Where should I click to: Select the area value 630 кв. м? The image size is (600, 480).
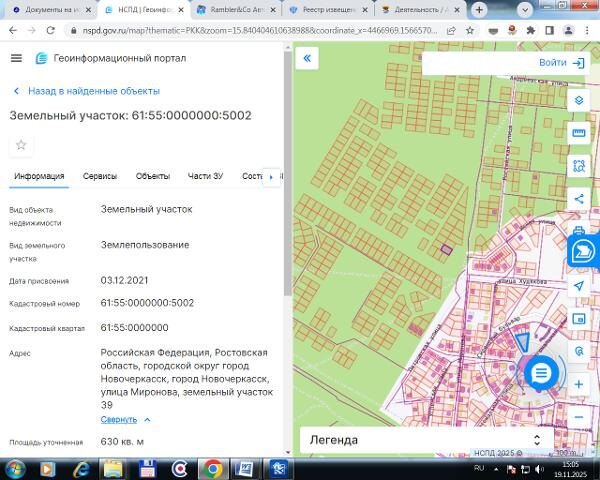pyautogui.click(x=122, y=442)
